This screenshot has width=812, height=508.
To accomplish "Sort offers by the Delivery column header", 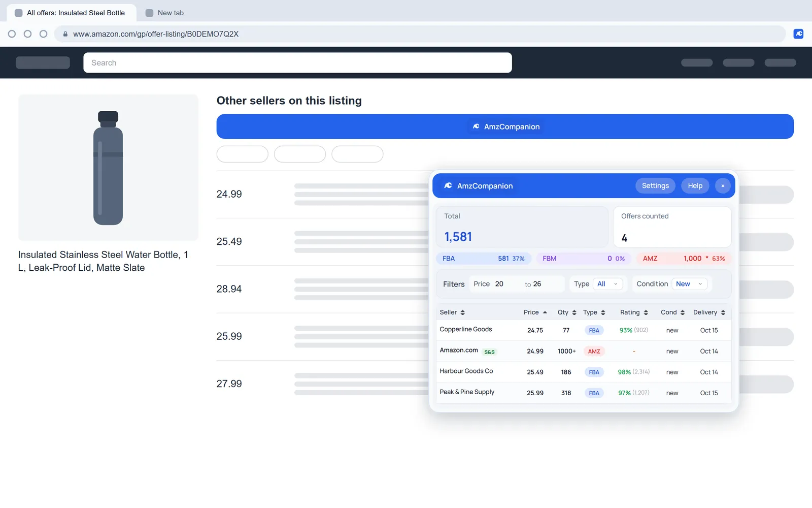I will (709, 312).
